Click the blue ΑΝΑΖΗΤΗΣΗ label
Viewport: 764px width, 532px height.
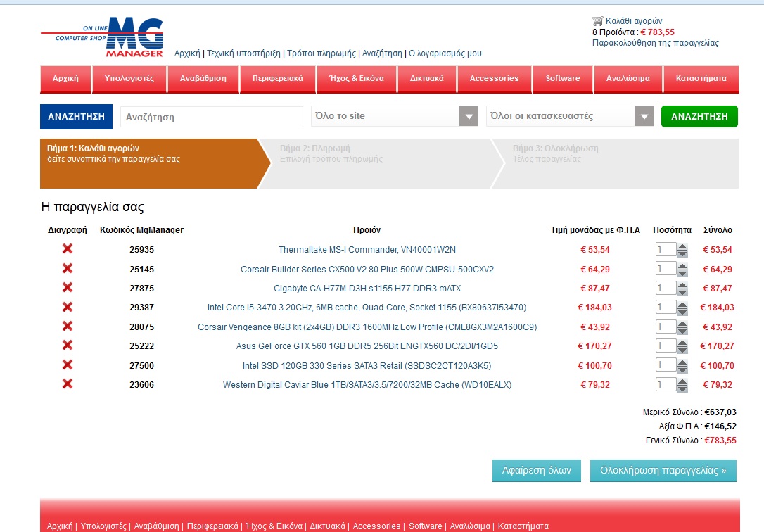[76, 116]
